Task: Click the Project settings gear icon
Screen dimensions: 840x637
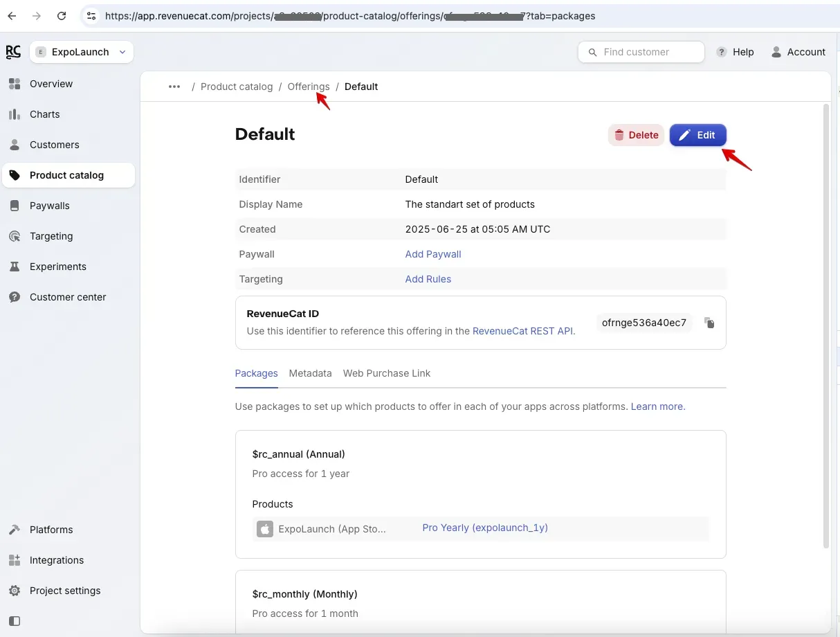Action: (15, 591)
